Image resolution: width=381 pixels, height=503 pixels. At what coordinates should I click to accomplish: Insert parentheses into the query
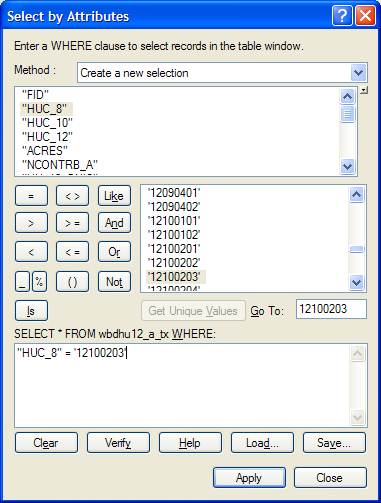click(72, 282)
